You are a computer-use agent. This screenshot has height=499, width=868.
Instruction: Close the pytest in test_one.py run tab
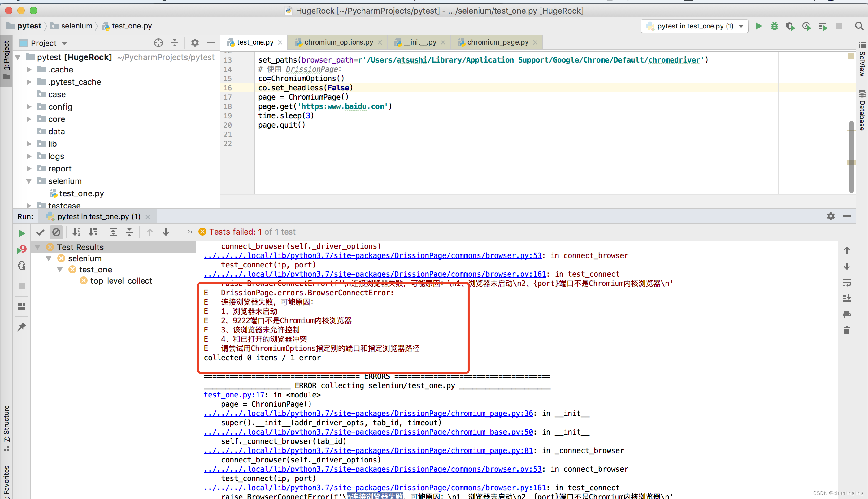click(x=148, y=217)
